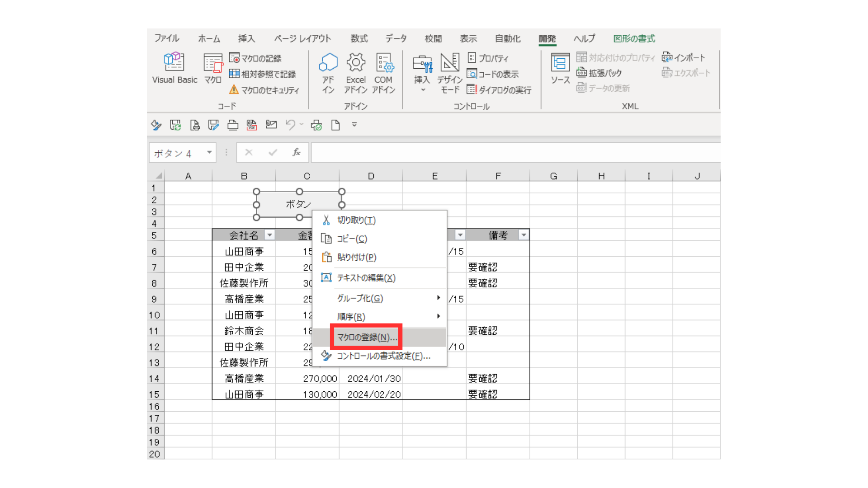This screenshot has height=488, width=868.
Task: Click データの更新
Action: [x=604, y=88]
